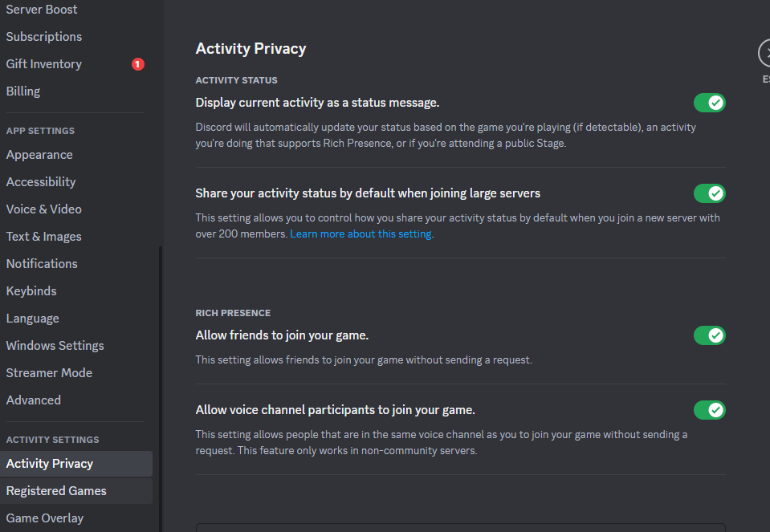
Task: Turn off voice channel participants join toggle
Action: click(x=709, y=410)
